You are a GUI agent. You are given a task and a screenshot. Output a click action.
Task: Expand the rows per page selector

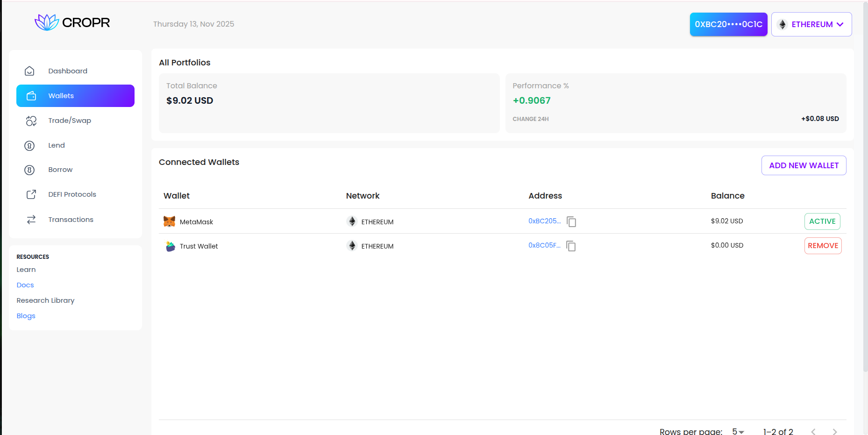coord(738,432)
